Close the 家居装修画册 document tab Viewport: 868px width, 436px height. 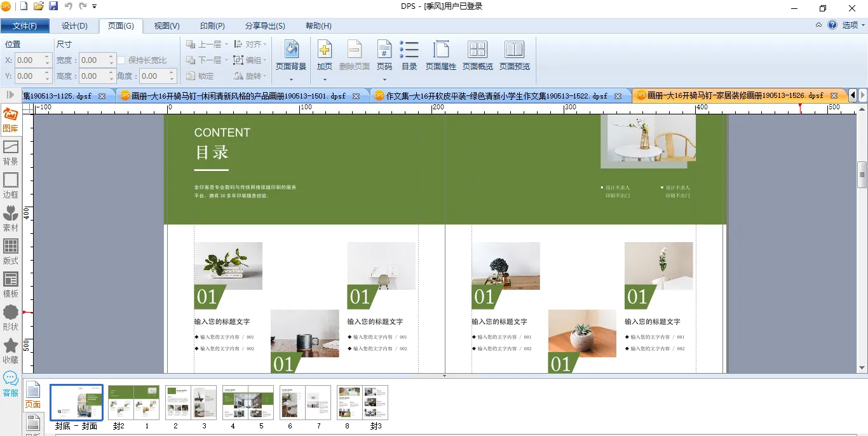coord(834,96)
